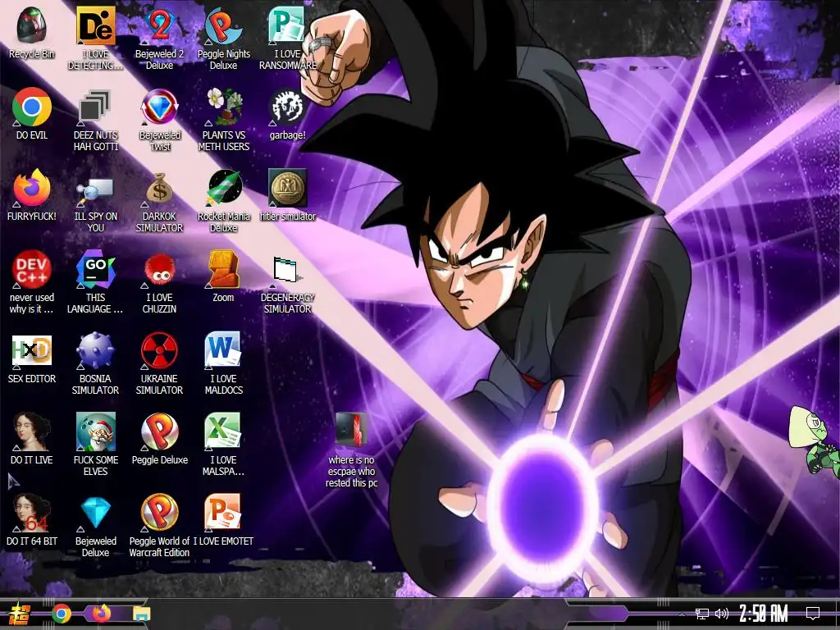Launch Peggle Nights Deluxe

(x=223, y=25)
